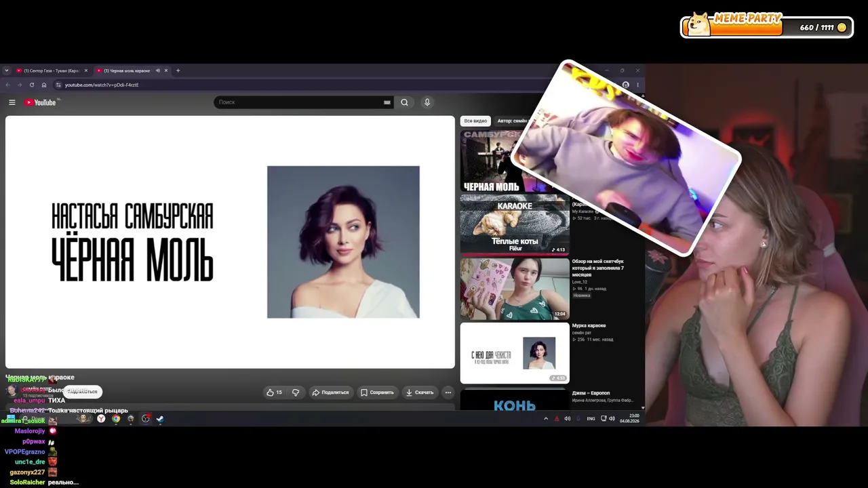
Task: Start voice search with the microphone
Action: coord(427,102)
